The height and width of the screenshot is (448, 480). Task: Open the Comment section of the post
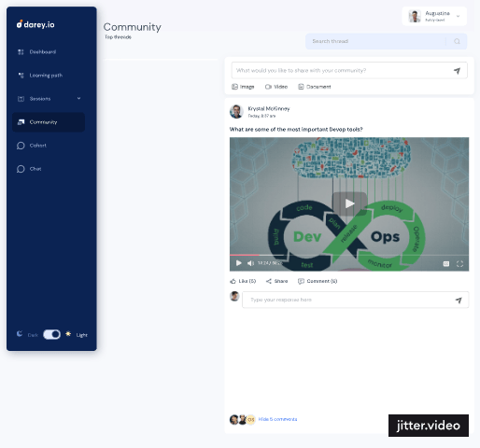pos(318,281)
